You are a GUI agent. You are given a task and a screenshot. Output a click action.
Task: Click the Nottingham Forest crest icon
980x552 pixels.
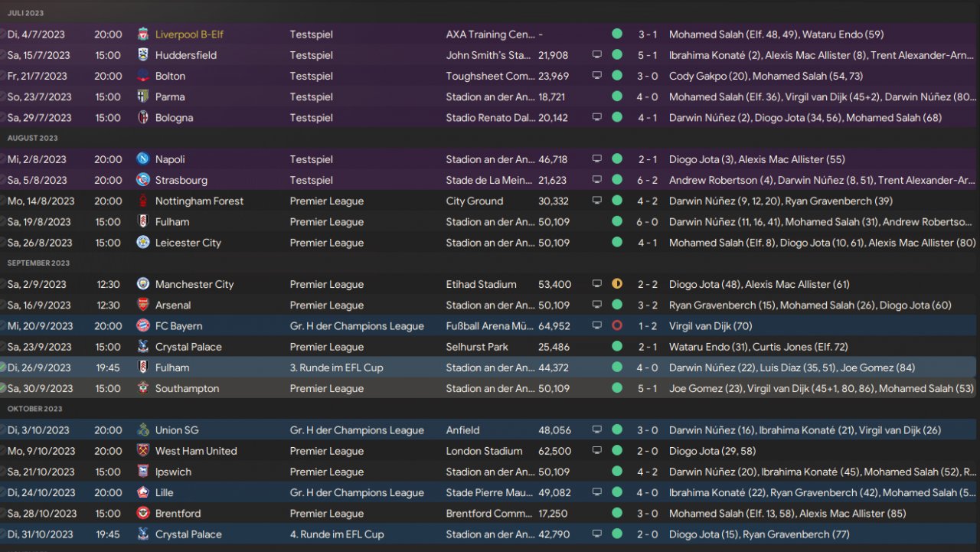[x=142, y=201]
